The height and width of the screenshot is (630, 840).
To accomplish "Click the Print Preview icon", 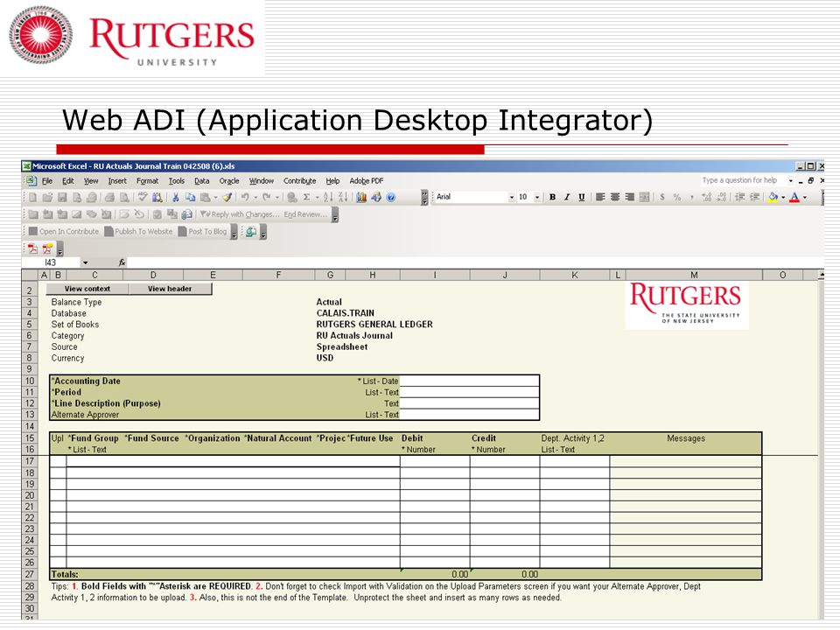I will (124, 197).
